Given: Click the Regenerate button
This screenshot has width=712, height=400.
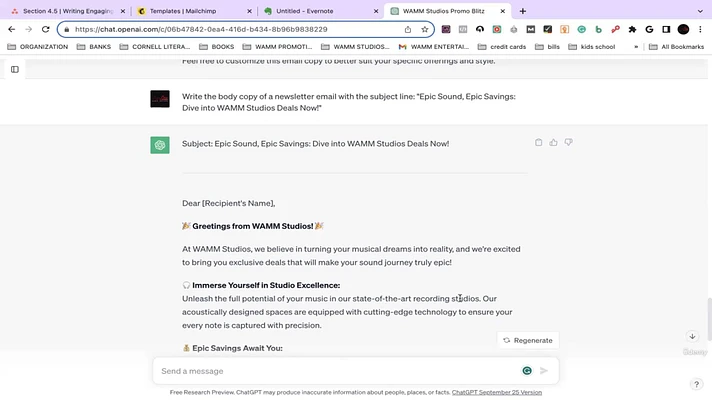Looking at the screenshot, I should click(x=528, y=341).
